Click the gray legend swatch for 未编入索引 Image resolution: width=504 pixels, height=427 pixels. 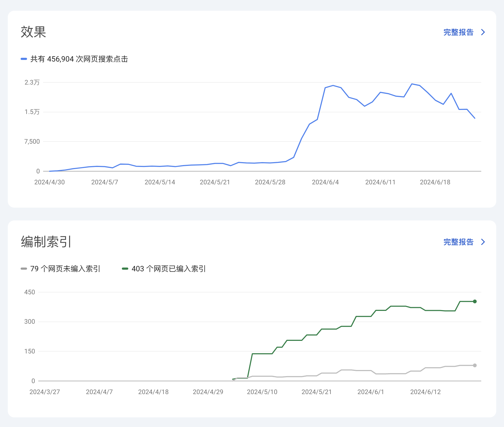click(24, 269)
